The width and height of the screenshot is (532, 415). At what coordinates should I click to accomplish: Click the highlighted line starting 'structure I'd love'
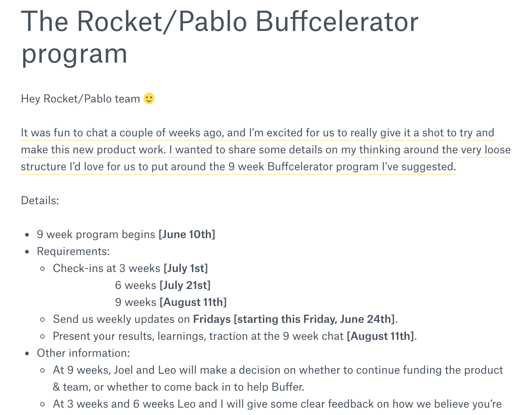(238, 167)
